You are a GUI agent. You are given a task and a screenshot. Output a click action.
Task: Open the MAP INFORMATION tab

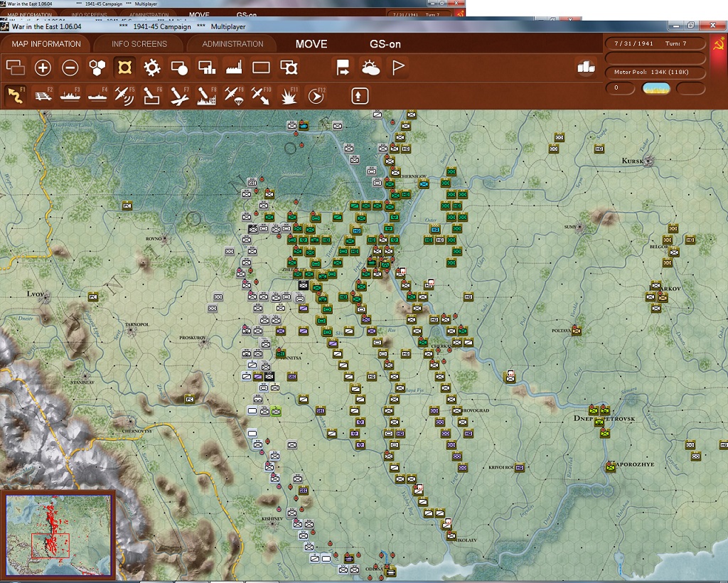pyautogui.click(x=46, y=44)
